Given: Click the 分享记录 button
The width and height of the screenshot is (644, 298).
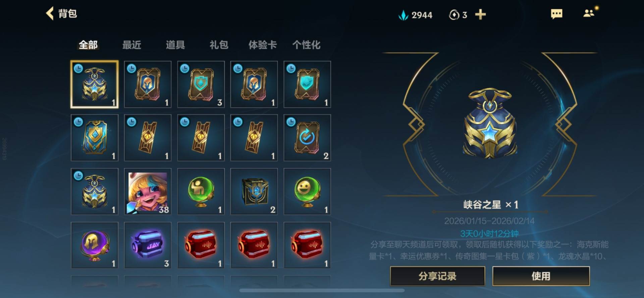Looking at the screenshot, I should [x=437, y=276].
